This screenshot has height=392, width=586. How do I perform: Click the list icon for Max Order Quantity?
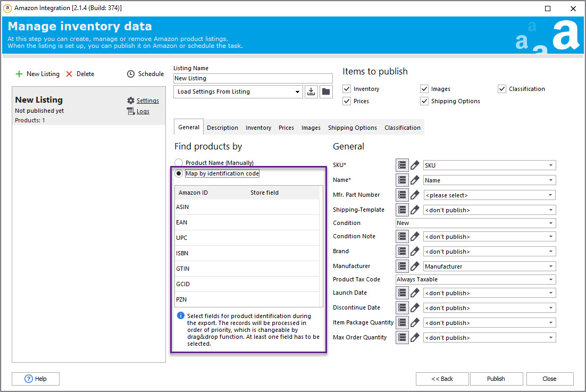[x=402, y=338]
